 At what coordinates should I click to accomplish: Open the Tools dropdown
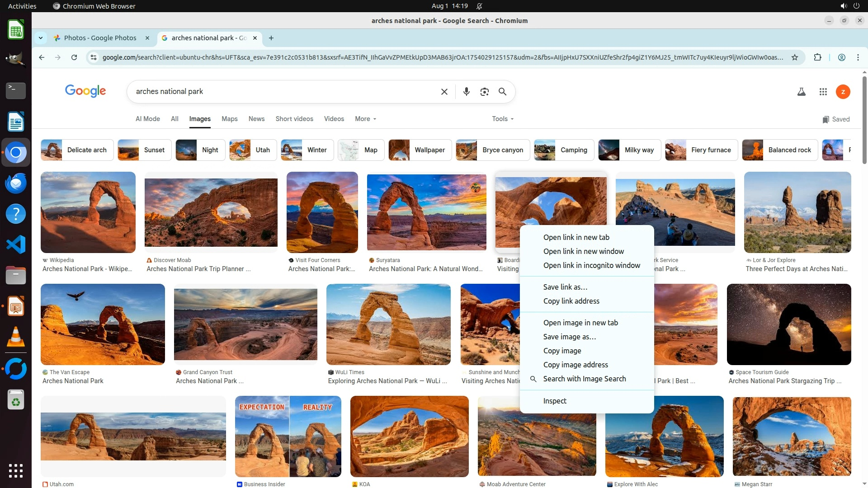[503, 119]
